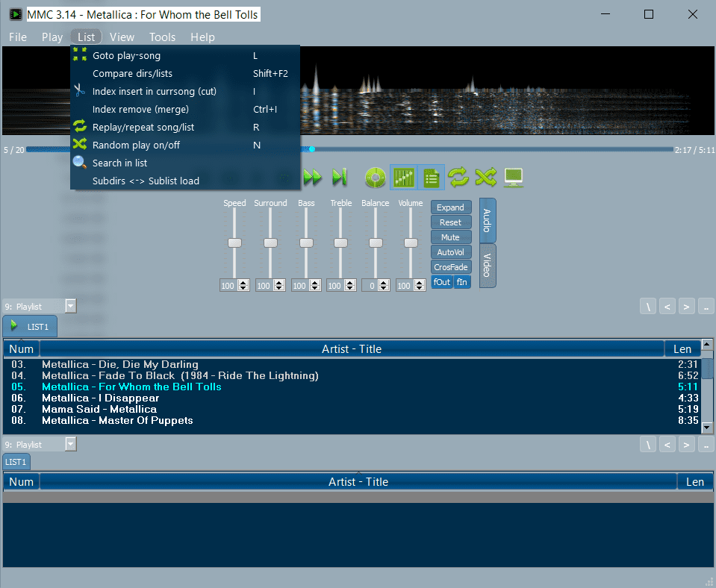The image size is (716, 588).
Task: Choose Compare dirs/lists from List menu
Action: [185, 73]
